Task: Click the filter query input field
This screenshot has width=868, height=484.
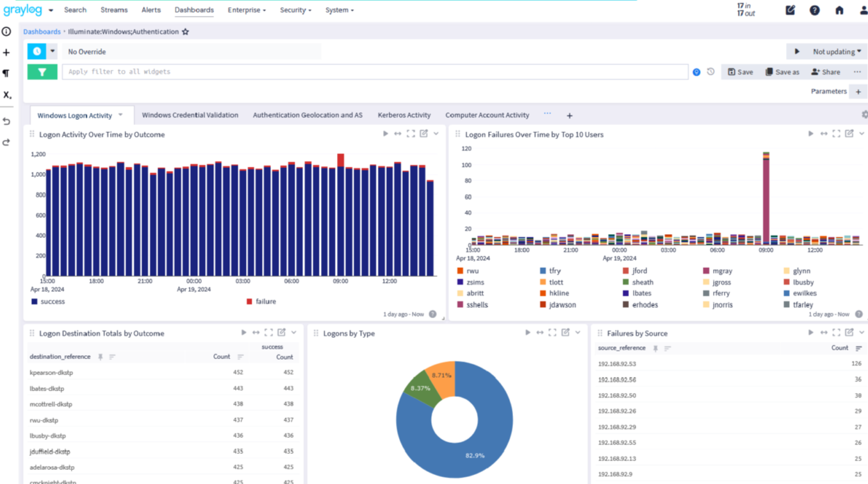Action: (375, 72)
